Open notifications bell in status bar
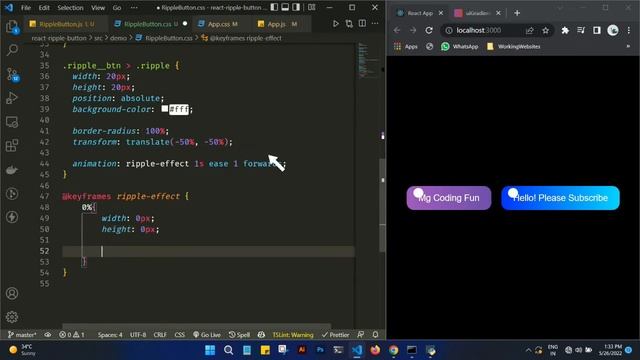Image resolution: width=640 pixels, height=360 pixels. pyautogui.click(x=376, y=335)
